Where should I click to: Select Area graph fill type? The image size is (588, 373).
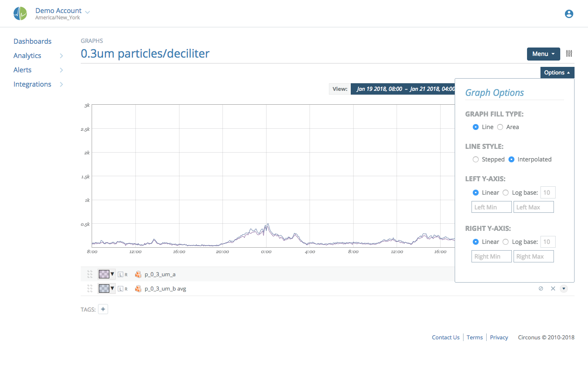[x=500, y=127]
